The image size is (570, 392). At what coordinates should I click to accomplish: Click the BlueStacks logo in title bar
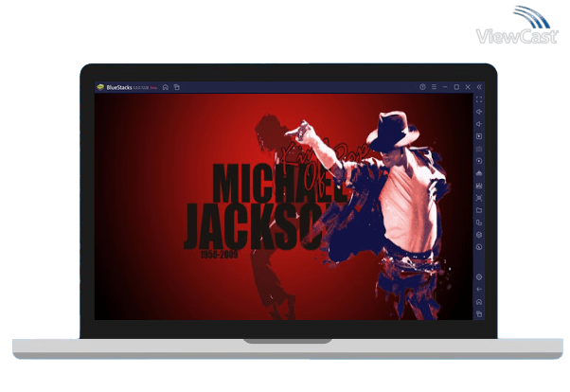pyautogui.click(x=100, y=87)
